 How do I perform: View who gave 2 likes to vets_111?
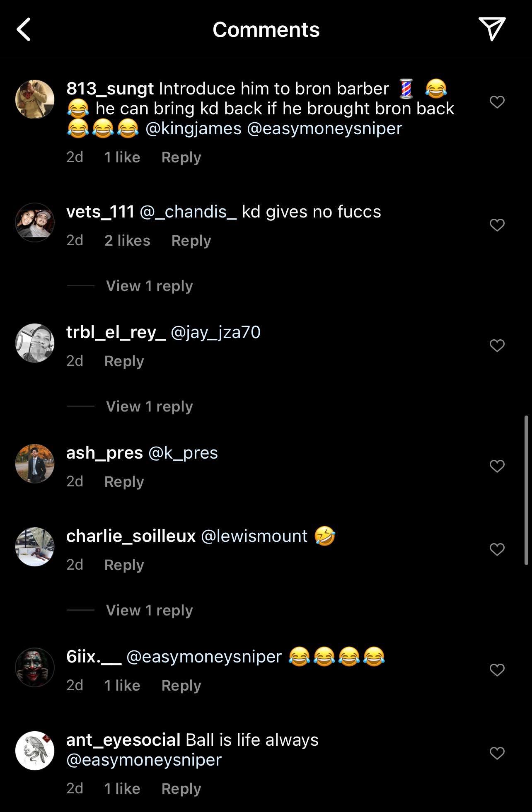[x=127, y=241]
